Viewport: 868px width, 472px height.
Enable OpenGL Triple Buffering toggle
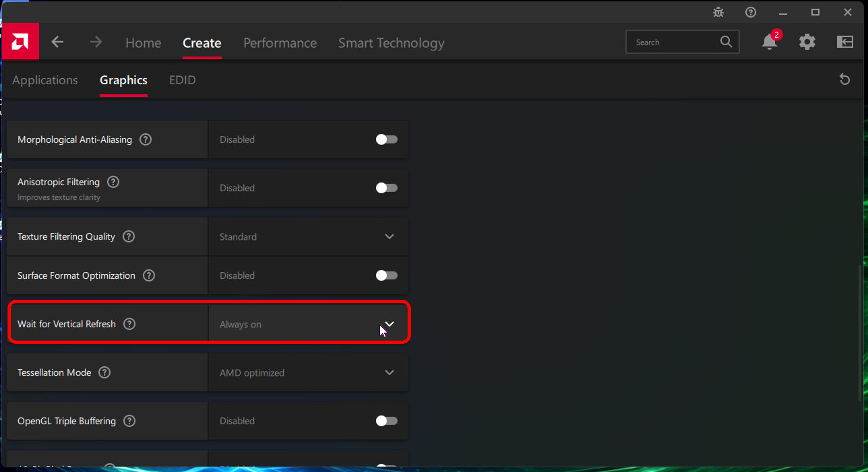click(387, 421)
